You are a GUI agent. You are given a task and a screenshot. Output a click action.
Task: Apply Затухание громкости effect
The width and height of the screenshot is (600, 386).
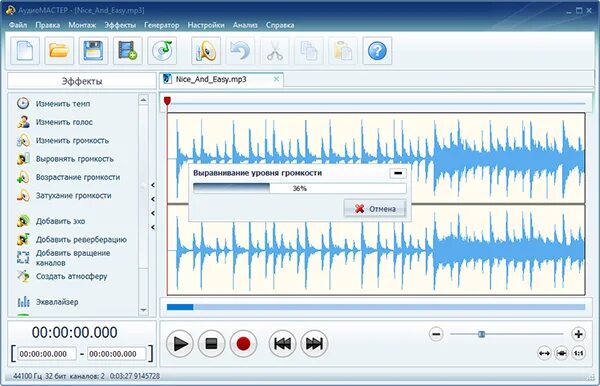(x=64, y=195)
